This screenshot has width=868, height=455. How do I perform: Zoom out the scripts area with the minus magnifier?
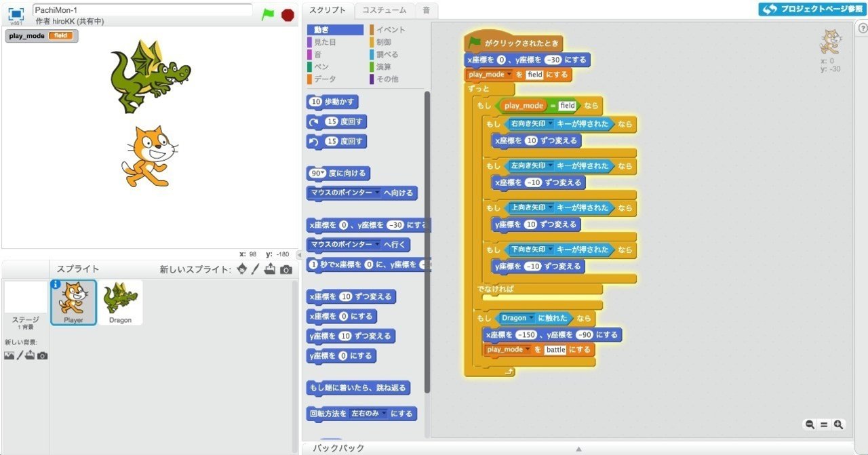pyautogui.click(x=810, y=424)
